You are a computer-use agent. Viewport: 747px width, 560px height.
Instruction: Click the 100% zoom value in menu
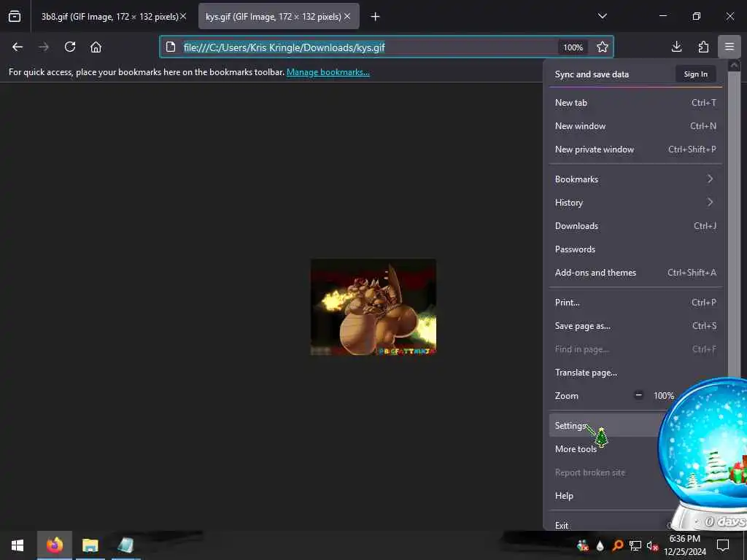tap(664, 395)
